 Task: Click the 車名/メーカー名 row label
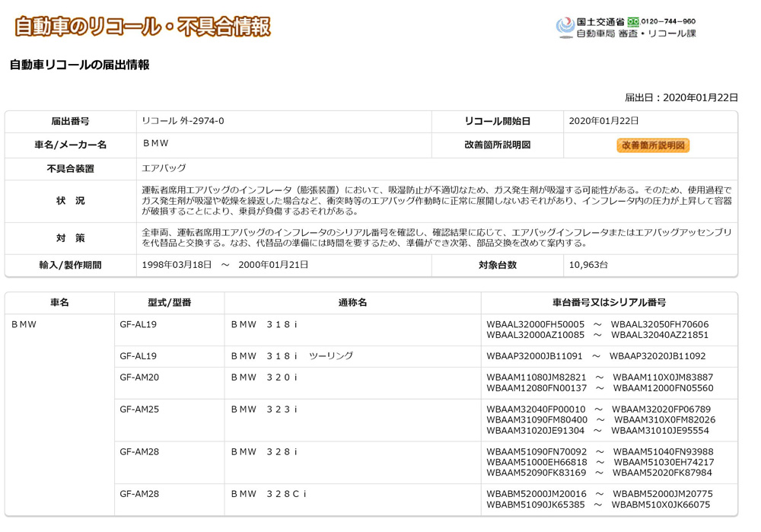[x=70, y=145]
